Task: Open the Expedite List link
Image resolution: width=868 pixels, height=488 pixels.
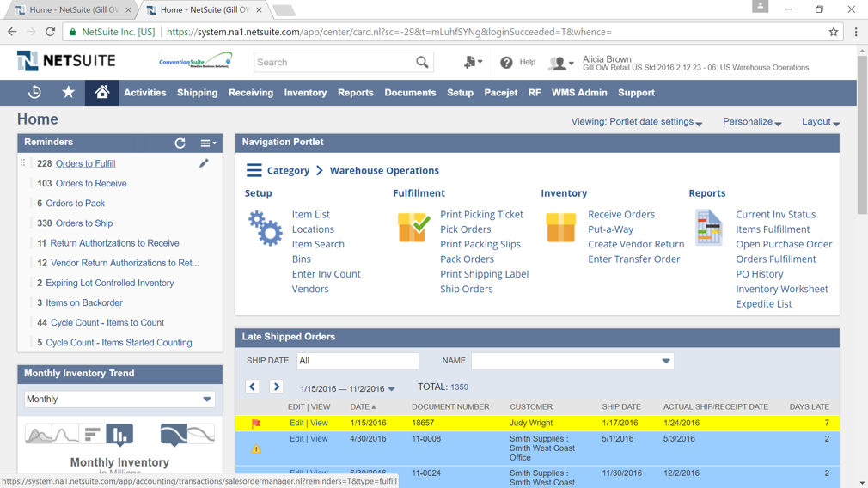Action: coord(763,304)
